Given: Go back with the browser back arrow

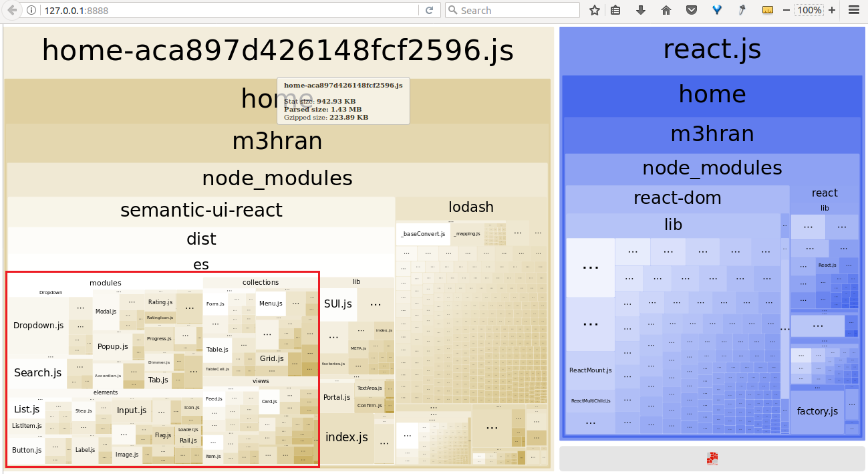Looking at the screenshot, I should (x=11, y=10).
